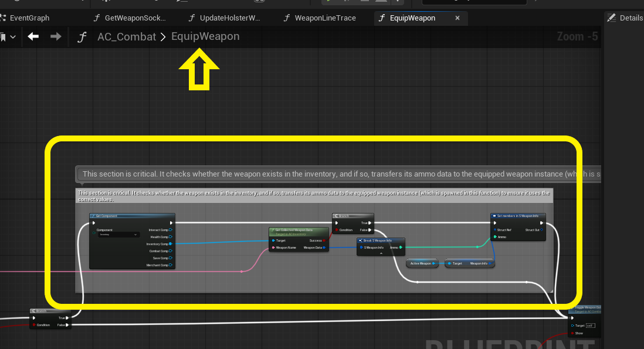Image resolution: width=644 pixels, height=349 pixels.
Task: Click False pin on lower-left Branch node
Action: click(x=67, y=325)
